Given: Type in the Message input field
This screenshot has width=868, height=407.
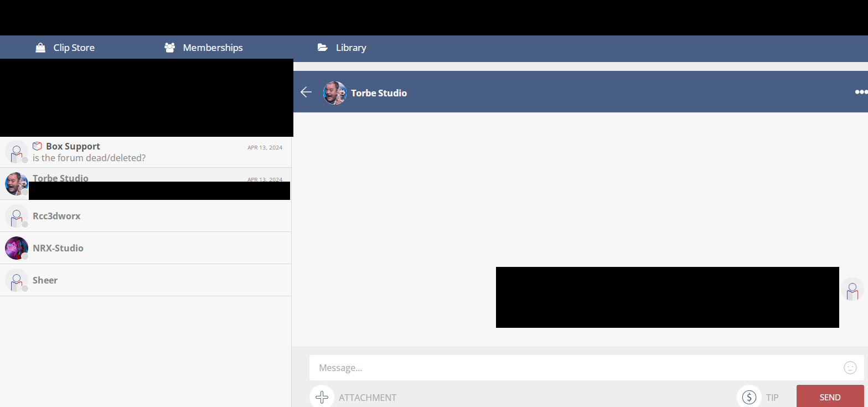Looking at the screenshot, I should (x=576, y=368).
